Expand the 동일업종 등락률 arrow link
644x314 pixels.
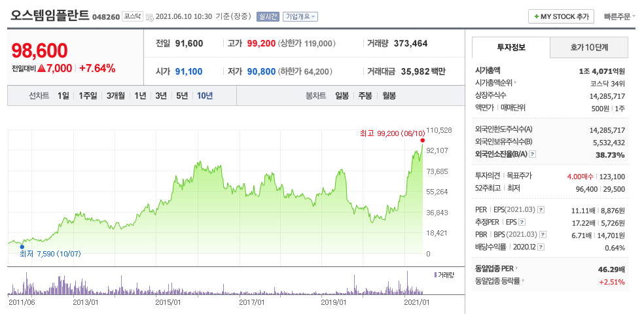tap(524, 281)
